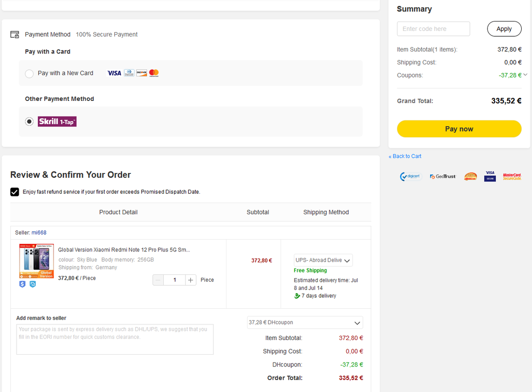532x392 pixels.
Task: Click the Pay now button
Action: click(459, 129)
